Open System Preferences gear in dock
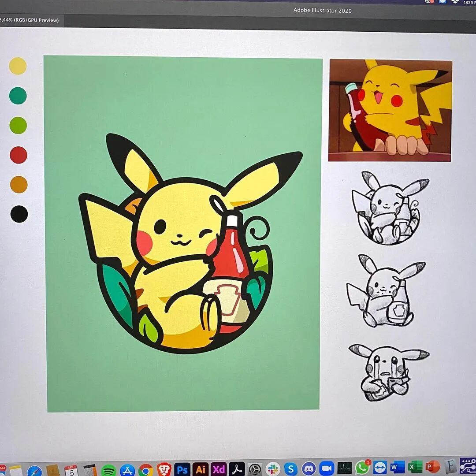Viewport: 476px width, 476px height. [255, 469]
